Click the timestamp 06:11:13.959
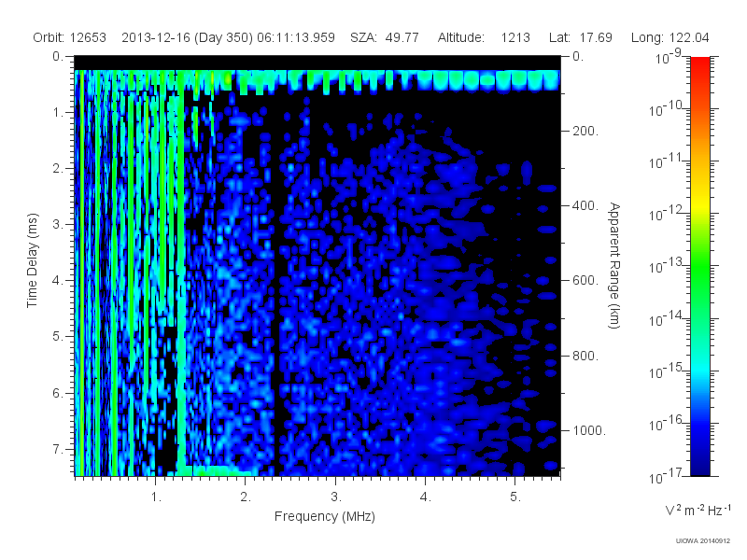 point(296,37)
